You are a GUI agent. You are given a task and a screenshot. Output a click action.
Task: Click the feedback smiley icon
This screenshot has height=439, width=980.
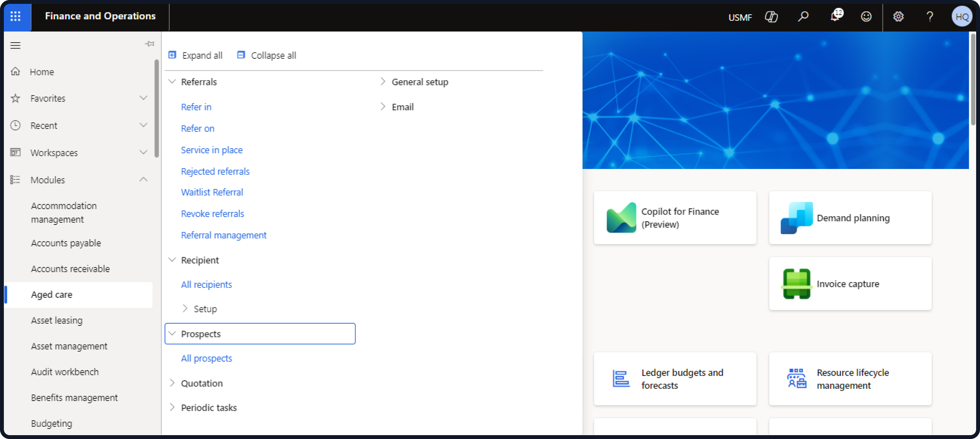point(866,16)
